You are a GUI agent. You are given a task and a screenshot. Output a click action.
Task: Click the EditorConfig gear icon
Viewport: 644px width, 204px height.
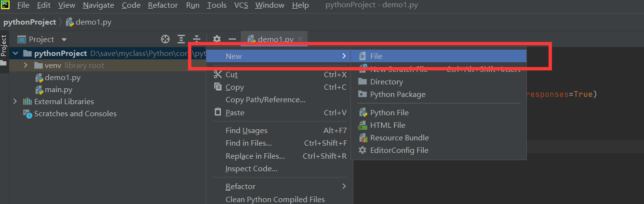pos(362,150)
